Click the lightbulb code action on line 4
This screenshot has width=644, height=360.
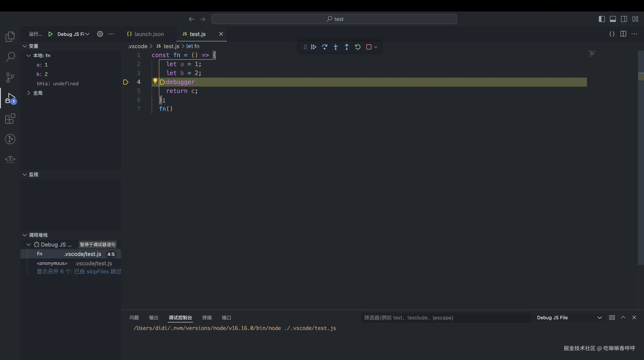(155, 81)
